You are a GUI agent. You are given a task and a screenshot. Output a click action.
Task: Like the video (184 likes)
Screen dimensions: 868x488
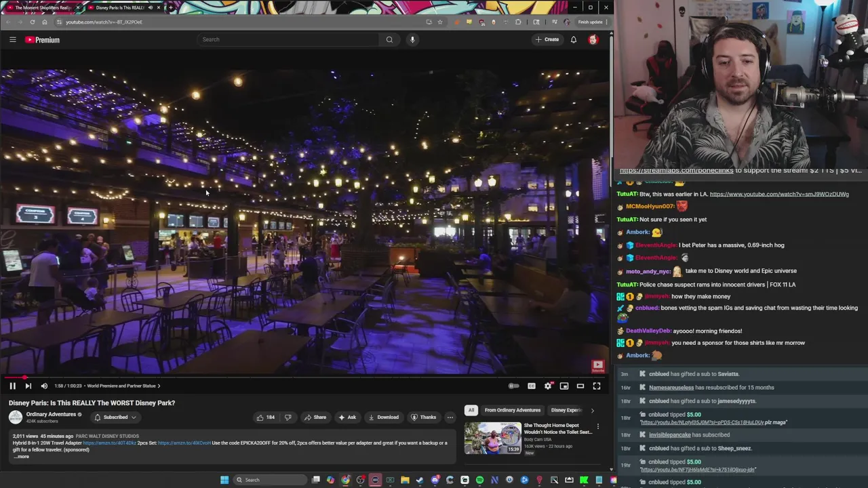tap(266, 417)
